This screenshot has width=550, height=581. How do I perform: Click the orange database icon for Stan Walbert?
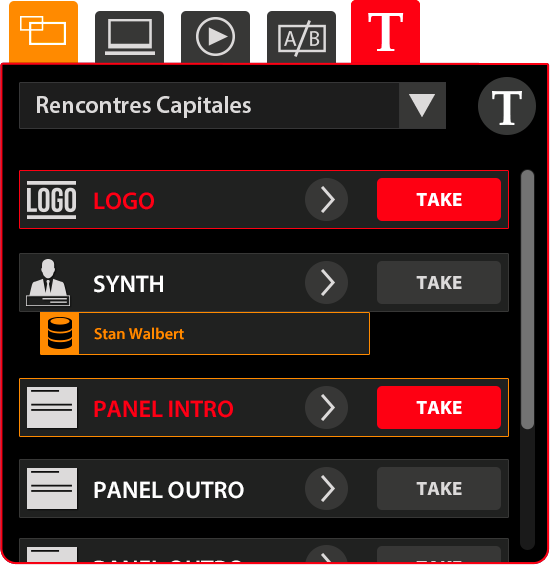point(60,333)
